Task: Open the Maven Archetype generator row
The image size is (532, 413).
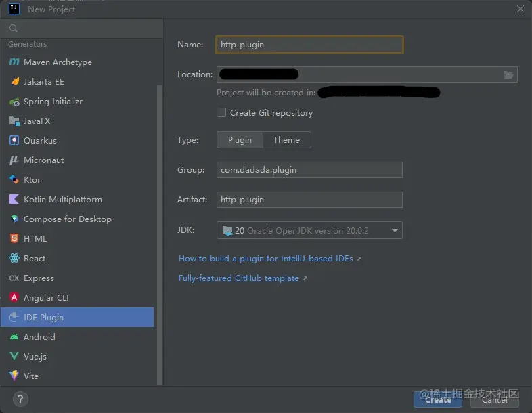Action: point(77,62)
